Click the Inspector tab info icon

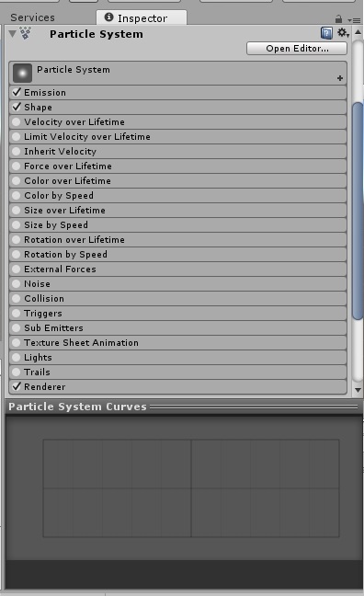pos(109,17)
